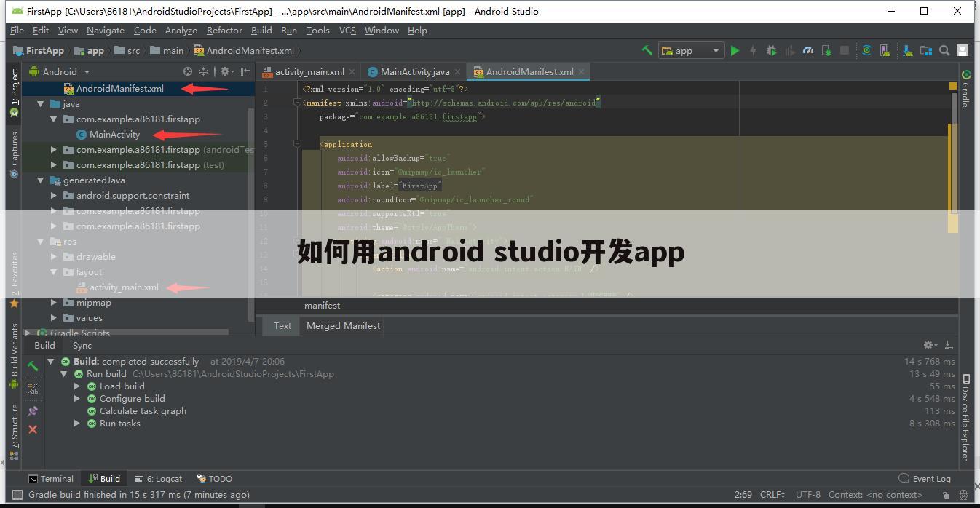Expand the Run tasks node
Viewport: 980px width, 508px height.
pyautogui.click(x=77, y=424)
